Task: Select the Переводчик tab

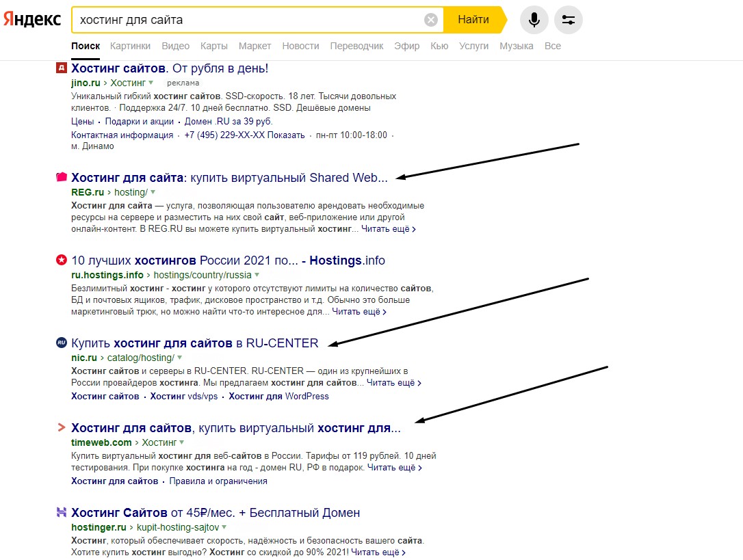Action: click(x=356, y=46)
